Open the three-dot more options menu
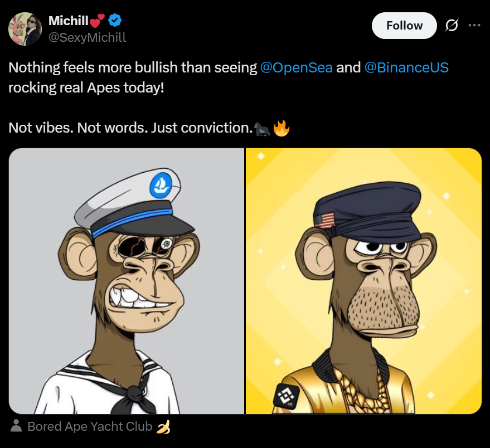Screen dimensions: 490x448 474,26
